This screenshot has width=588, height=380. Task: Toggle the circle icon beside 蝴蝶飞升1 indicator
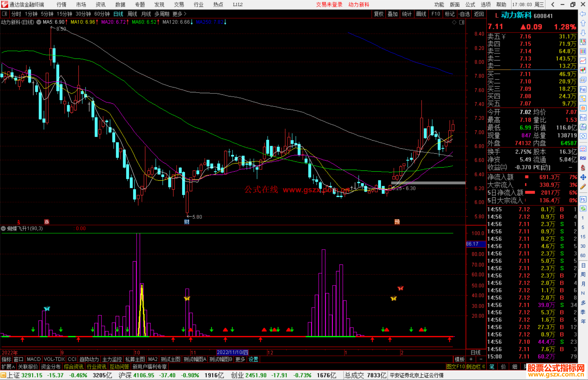tap(4, 229)
